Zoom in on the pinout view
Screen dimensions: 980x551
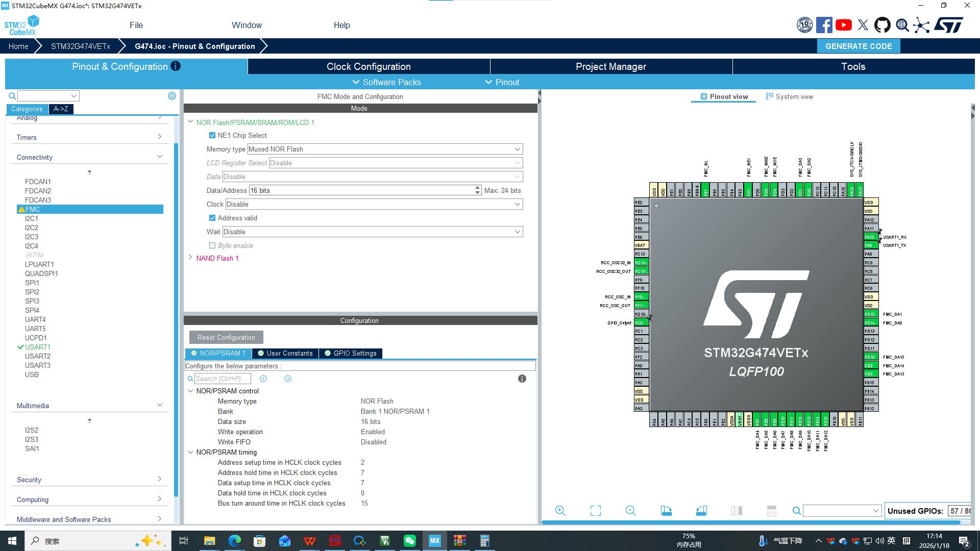[x=560, y=511]
